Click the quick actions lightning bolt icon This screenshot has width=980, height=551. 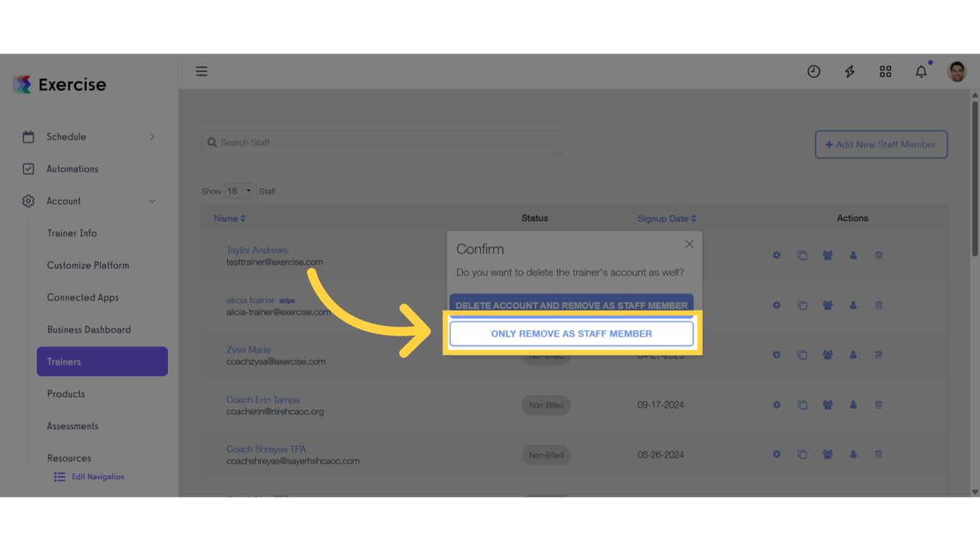pyautogui.click(x=849, y=71)
